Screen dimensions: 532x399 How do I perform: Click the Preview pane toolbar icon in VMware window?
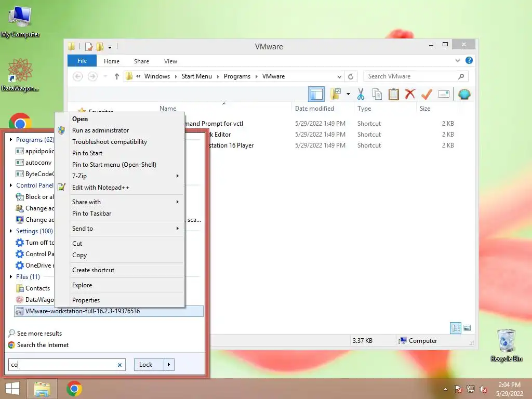(316, 95)
